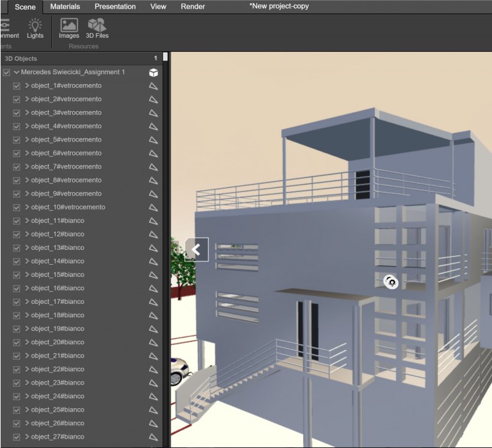Toggle the Mercedes Swiecicki_Assignment 1 root checkbox
This screenshot has width=492, height=448.
pos(7,73)
